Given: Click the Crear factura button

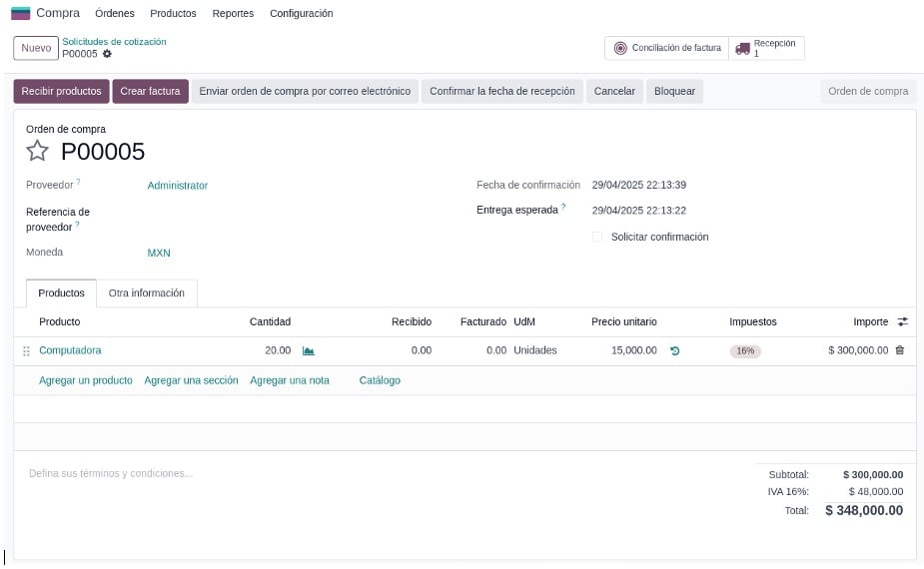Looking at the screenshot, I should coord(150,91).
